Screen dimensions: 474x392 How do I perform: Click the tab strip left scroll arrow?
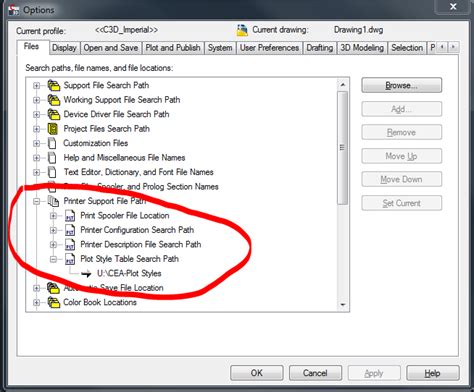[442, 47]
